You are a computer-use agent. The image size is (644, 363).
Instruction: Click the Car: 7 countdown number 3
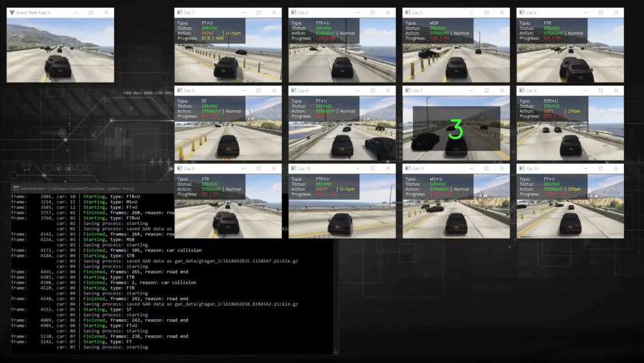tap(456, 130)
